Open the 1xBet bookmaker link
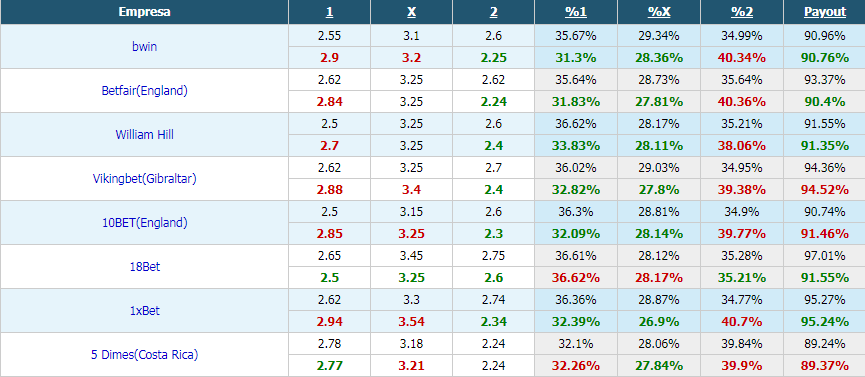The image size is (865, 377). [x=145, y=311]
